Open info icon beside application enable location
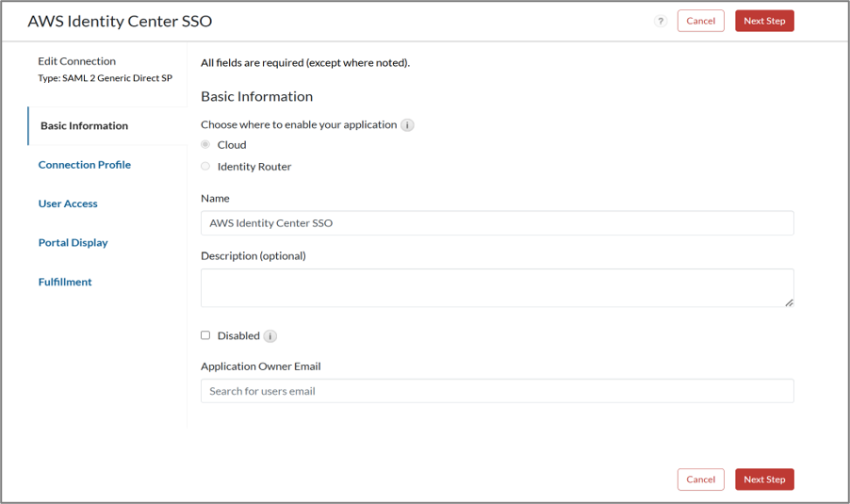This screenshot has width=850, height=504. [x=407, y=125]
